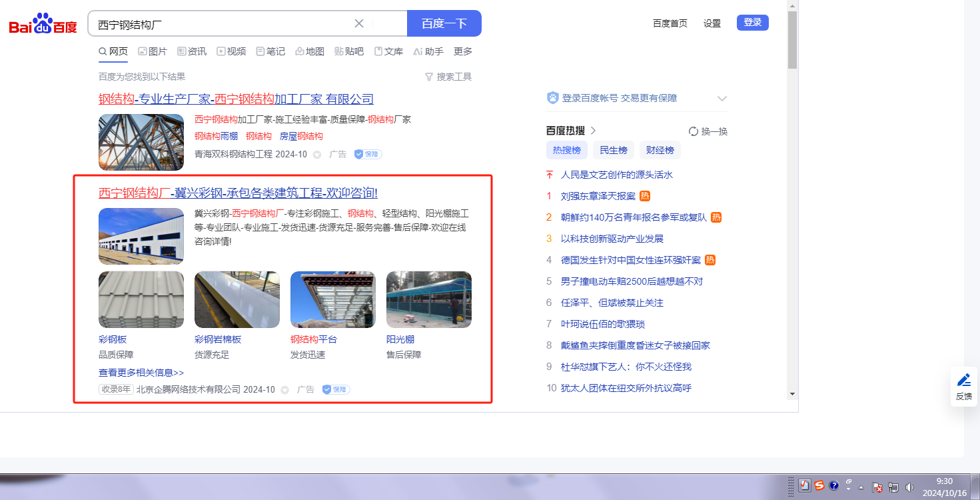
Task: Click 查看更多相关信息>> link
Action: click(141, 373)
